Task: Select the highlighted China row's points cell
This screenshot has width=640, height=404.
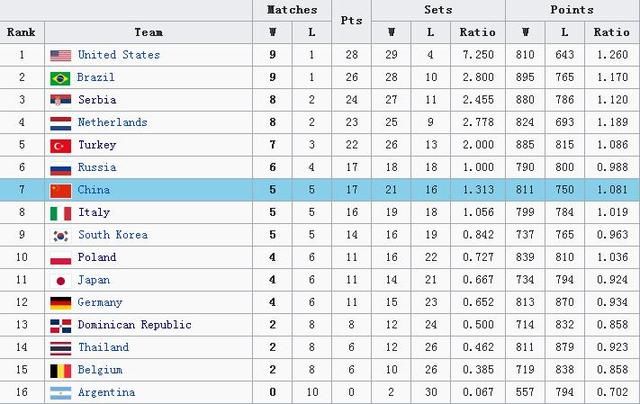Action: click(351, 190)
